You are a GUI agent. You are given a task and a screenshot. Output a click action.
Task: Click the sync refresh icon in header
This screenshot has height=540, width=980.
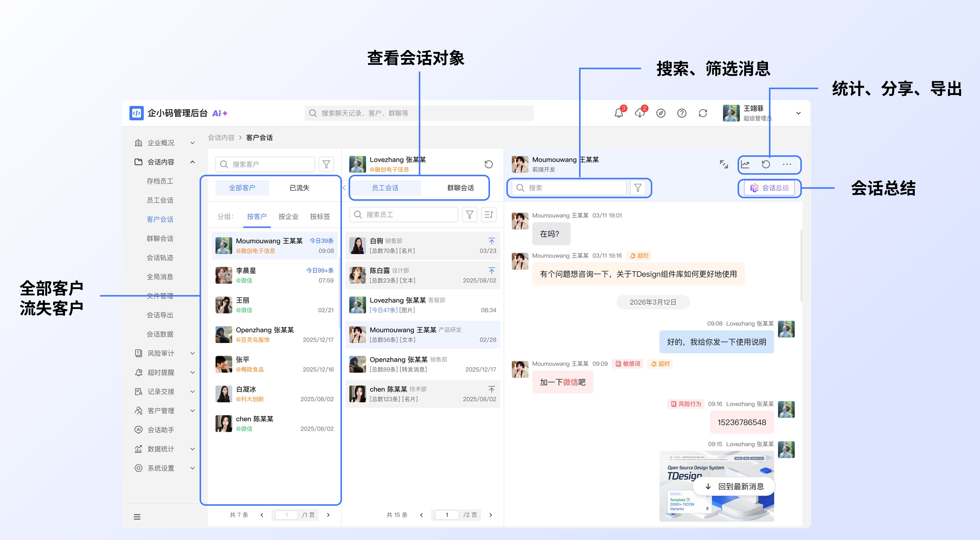703,113
